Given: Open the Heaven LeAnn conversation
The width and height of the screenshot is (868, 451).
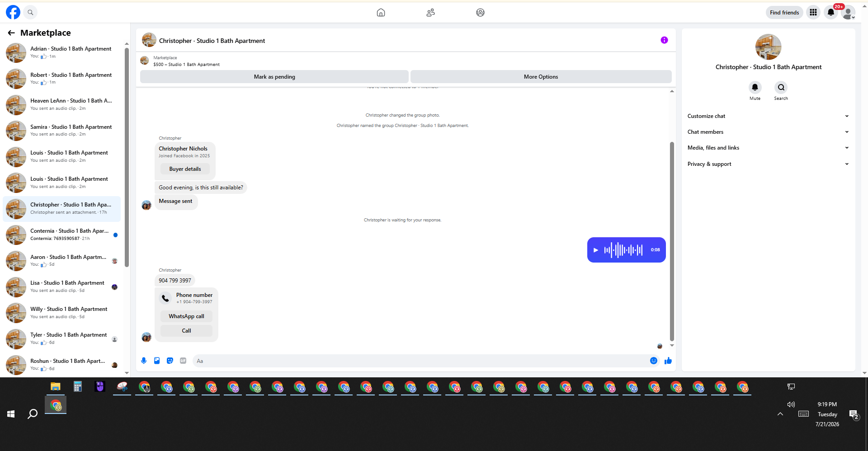Looking at the screenshot, I should click(x=62, y=104).
